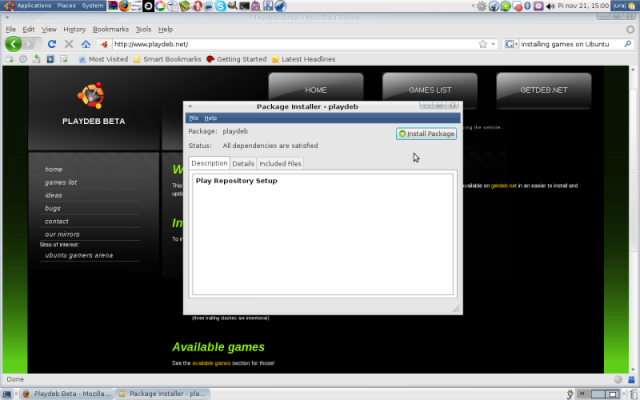Click the downloads toolbar icon

point(36,59)
